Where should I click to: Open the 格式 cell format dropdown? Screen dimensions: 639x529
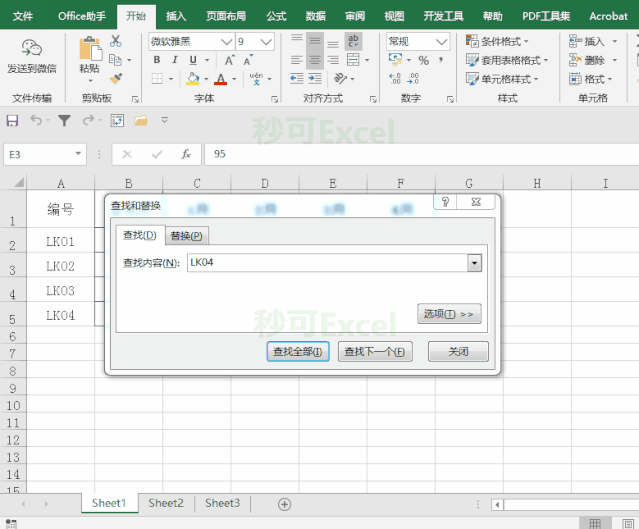click(x=591, y=79)
